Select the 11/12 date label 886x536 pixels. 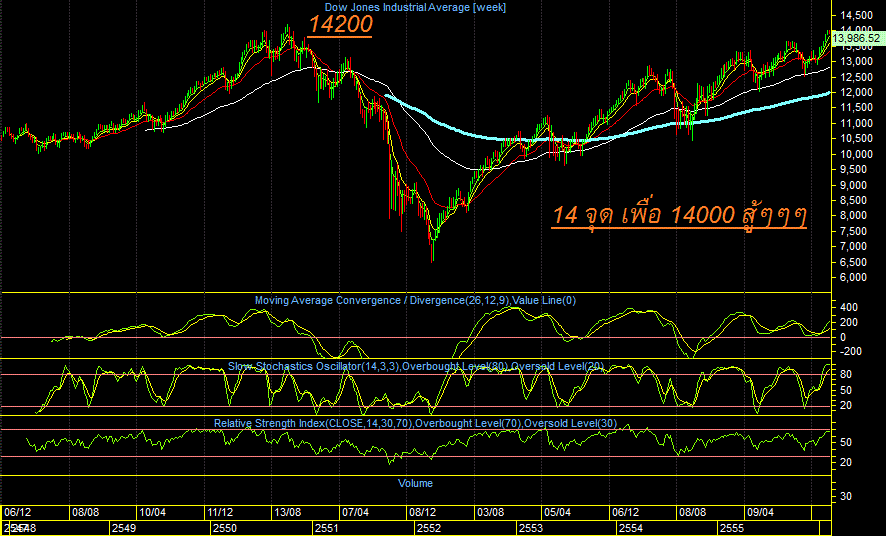pos(220,513)
